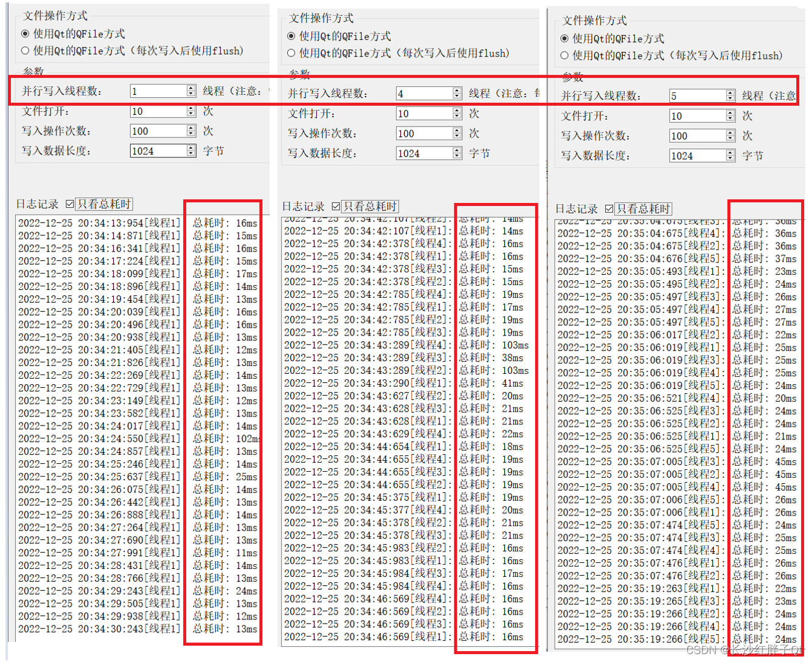Select log row 20:35:19:266[线程5] 24ms
812x662 pixels.
[677, 640]
